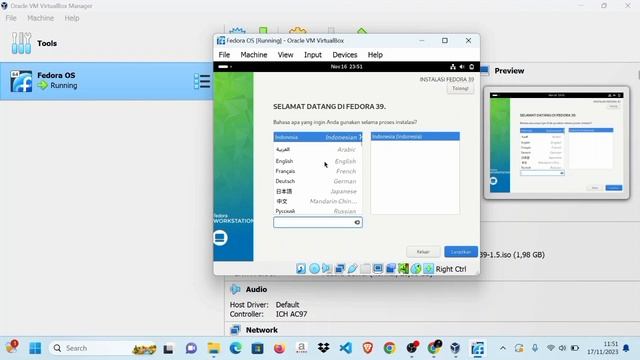Click the Nov 16 23:51 clock in Fedora top bar

point(347,67)
